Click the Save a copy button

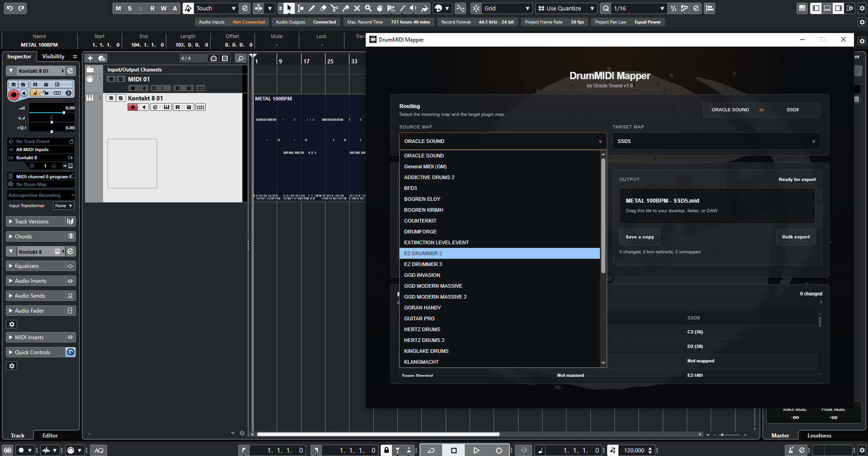pos(640,237)
